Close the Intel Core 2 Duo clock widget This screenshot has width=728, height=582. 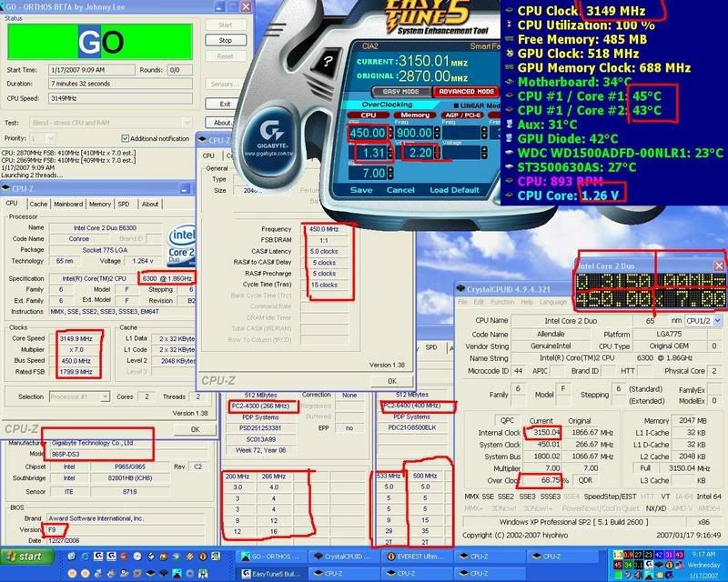(719, 266)
